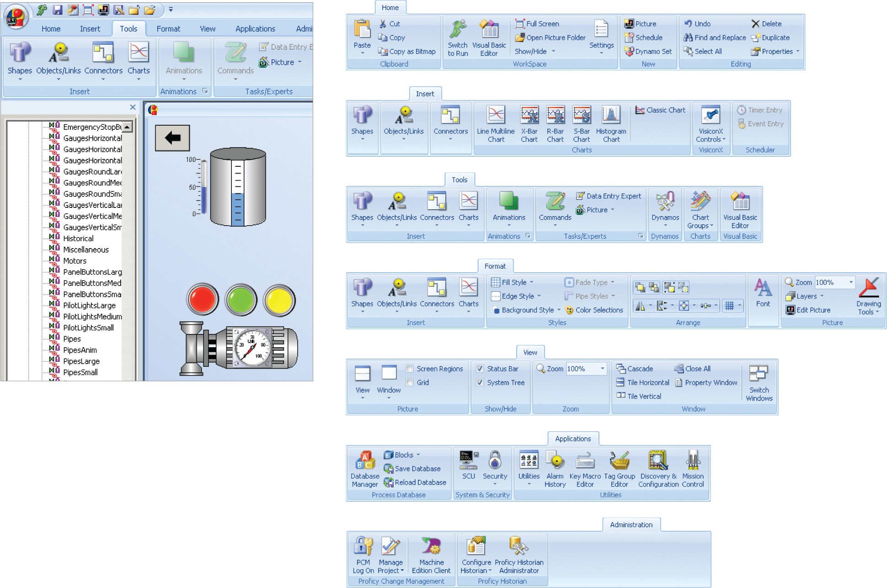The image size is (887, 588).
Task: Click the Find and Replace binoculars icon
Action: pos(688,37)
